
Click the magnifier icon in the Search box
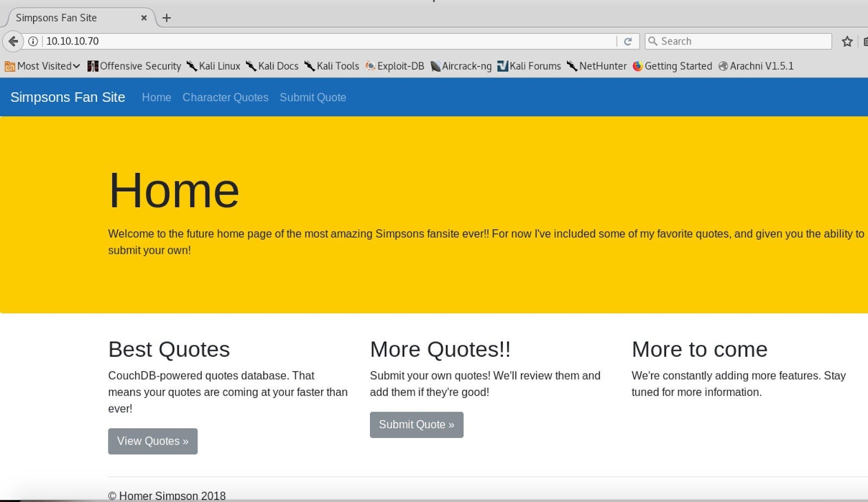pos(653,41)
